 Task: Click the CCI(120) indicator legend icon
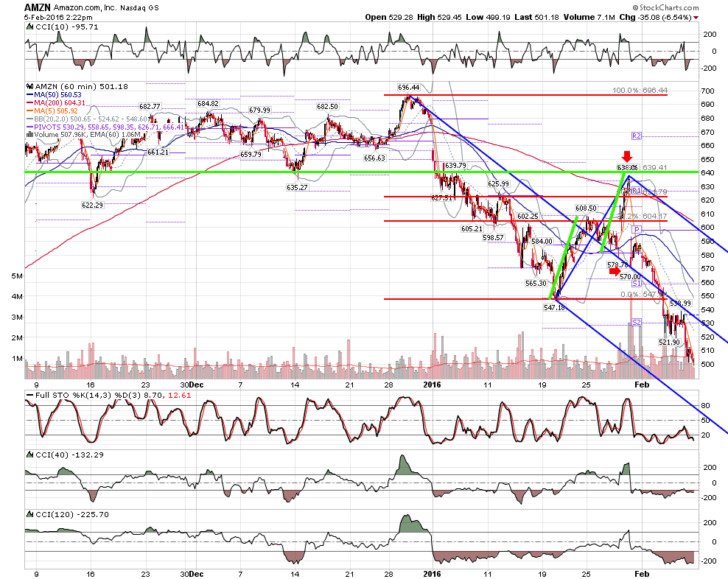point(29,514)
